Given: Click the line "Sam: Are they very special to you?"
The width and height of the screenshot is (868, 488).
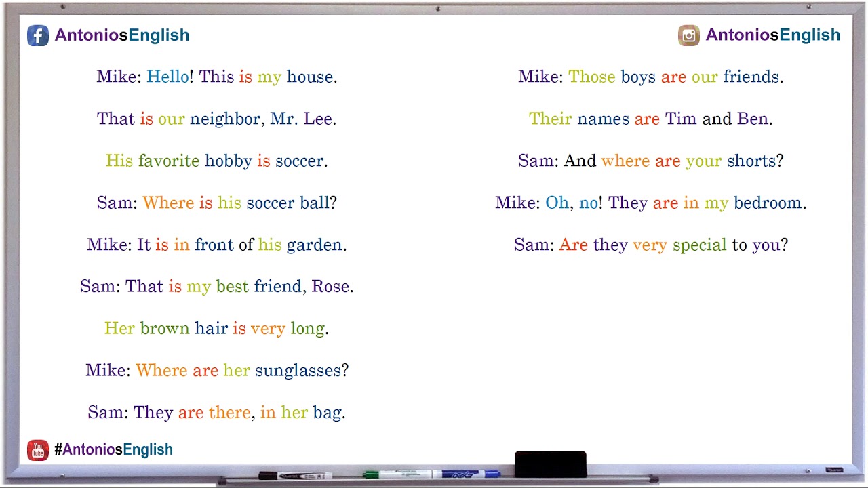Looking at the screenshot, I should 651,245.
